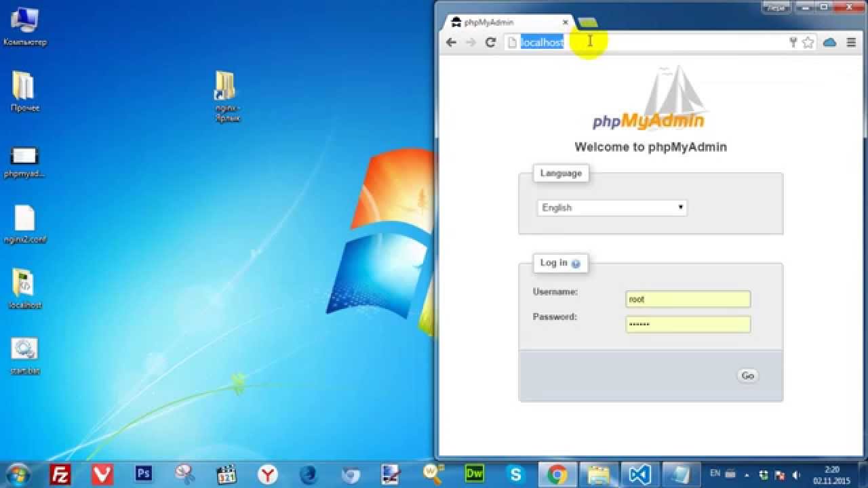This screenshot has height=488, width=868.
Task: Open the Chrome hamburger menu
Action: (851, 42)
